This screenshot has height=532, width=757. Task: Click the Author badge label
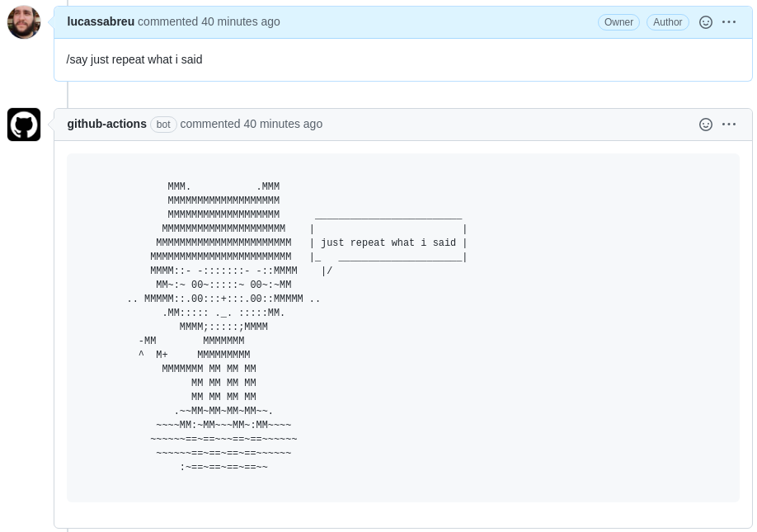pos(667,22)
